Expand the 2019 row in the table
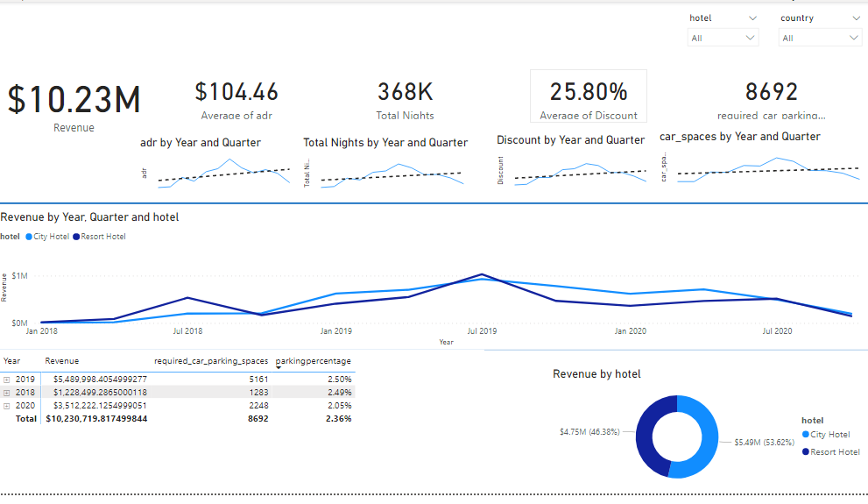Screen dimensions: 868x504 point(7,380)
